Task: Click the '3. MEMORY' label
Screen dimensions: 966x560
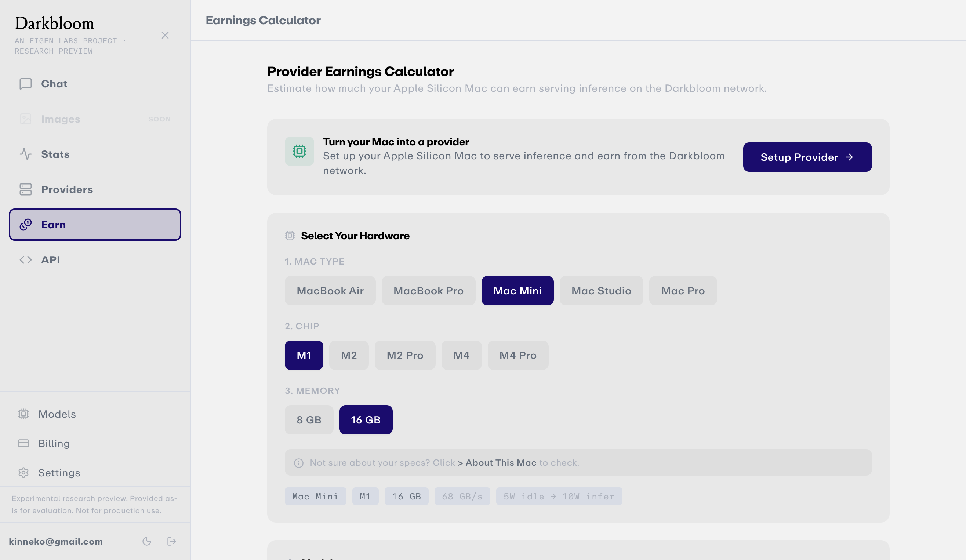Action: [312, 390]
